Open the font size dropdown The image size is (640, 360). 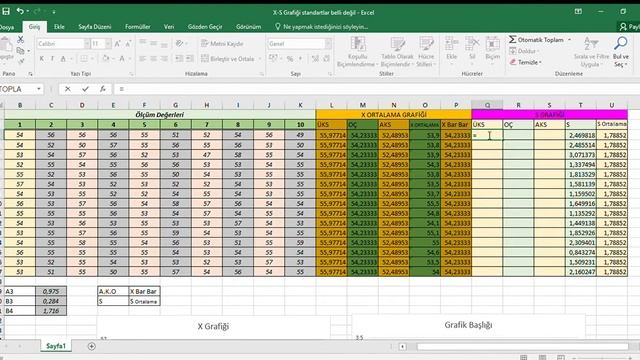click(x=108, y=44)
